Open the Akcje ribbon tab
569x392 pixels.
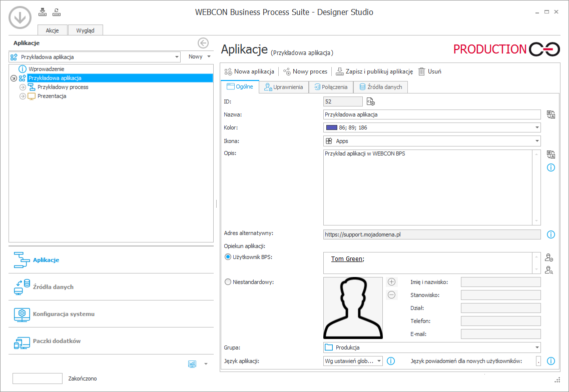(x=52, y=30)
